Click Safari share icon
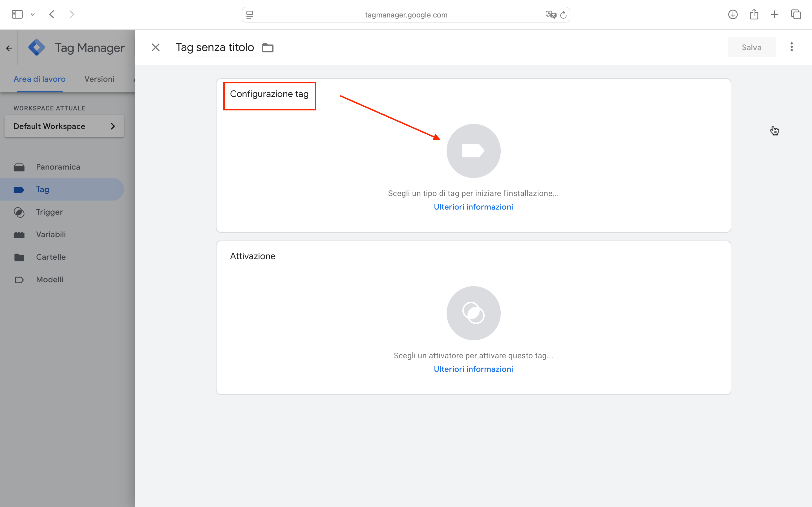Viewport: 812px width, 507px height. pyautogui.click(x=754, y=14)
